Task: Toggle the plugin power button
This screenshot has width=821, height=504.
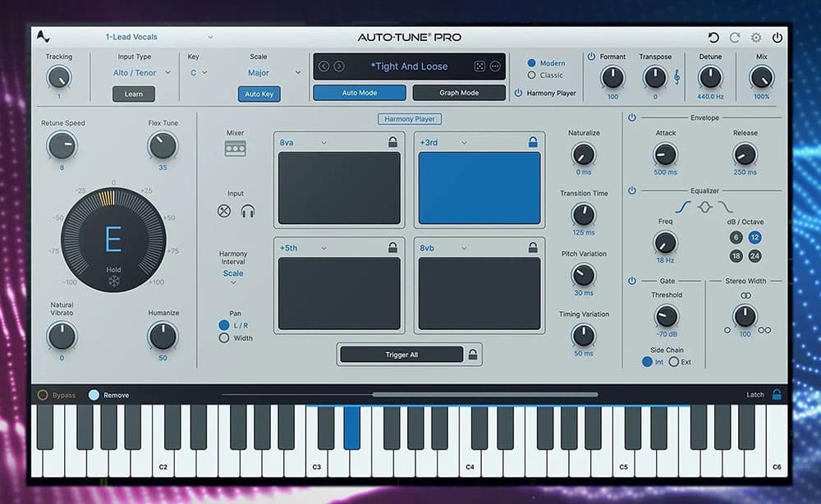Action: tap(777, 37)
